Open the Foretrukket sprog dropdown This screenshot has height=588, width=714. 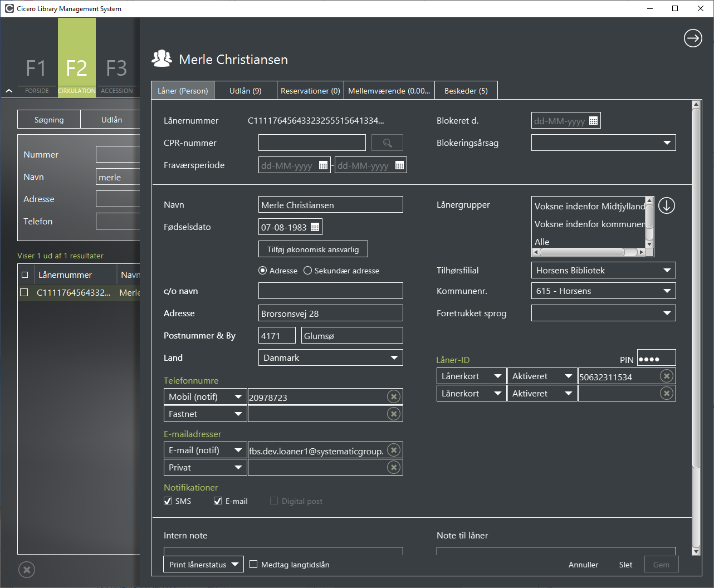point(604,313)
